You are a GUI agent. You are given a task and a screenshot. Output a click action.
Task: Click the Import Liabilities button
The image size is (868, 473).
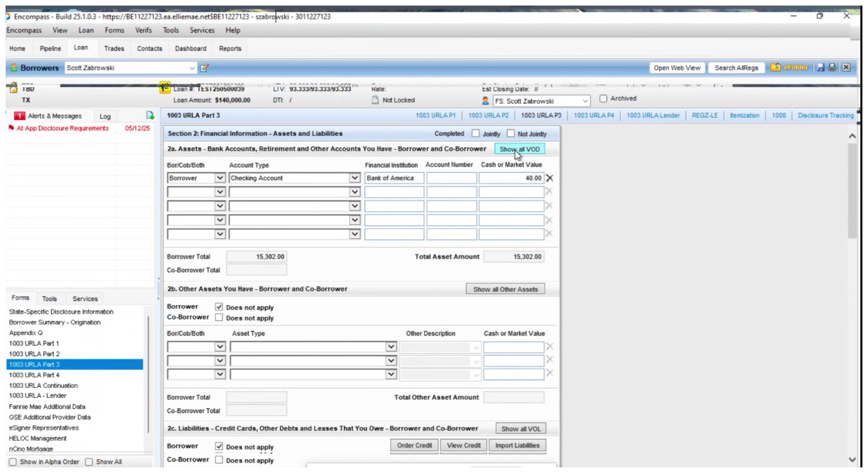(x=517, y=445)
